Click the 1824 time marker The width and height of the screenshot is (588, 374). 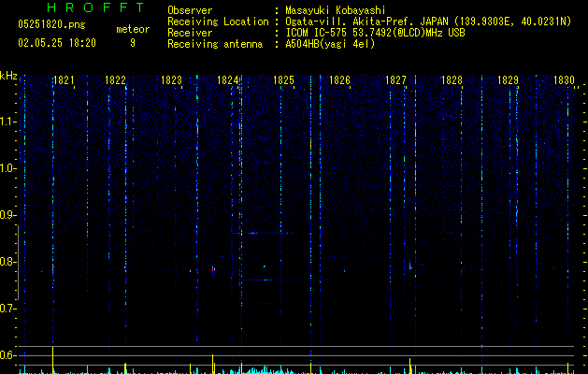point(227,80)
